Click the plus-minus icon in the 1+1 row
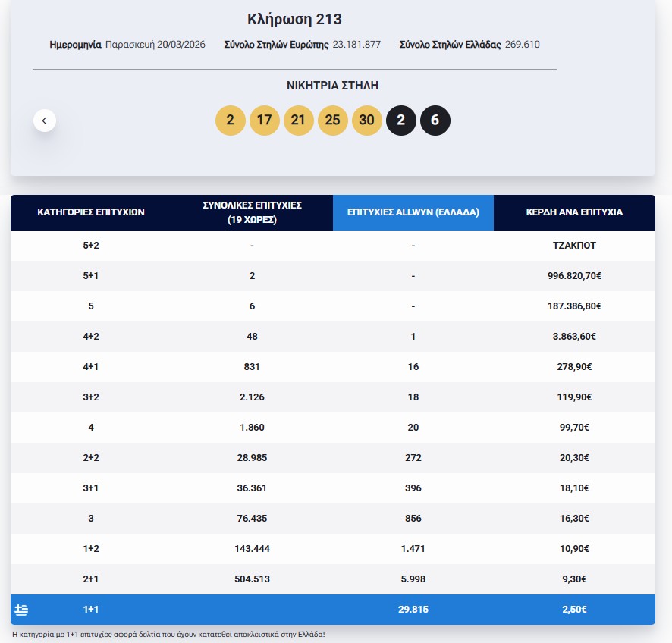The width and height of the screenshot is (672, 643). (x=21, y=610)
